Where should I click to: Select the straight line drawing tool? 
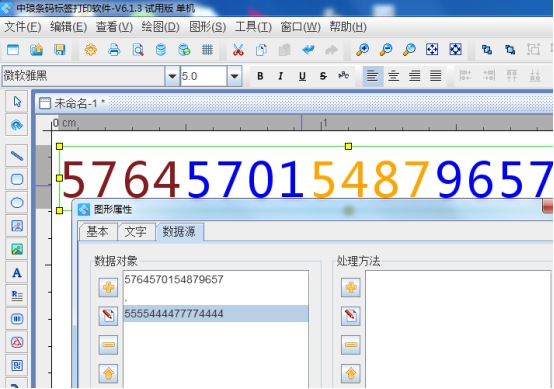tap(17, 156)
